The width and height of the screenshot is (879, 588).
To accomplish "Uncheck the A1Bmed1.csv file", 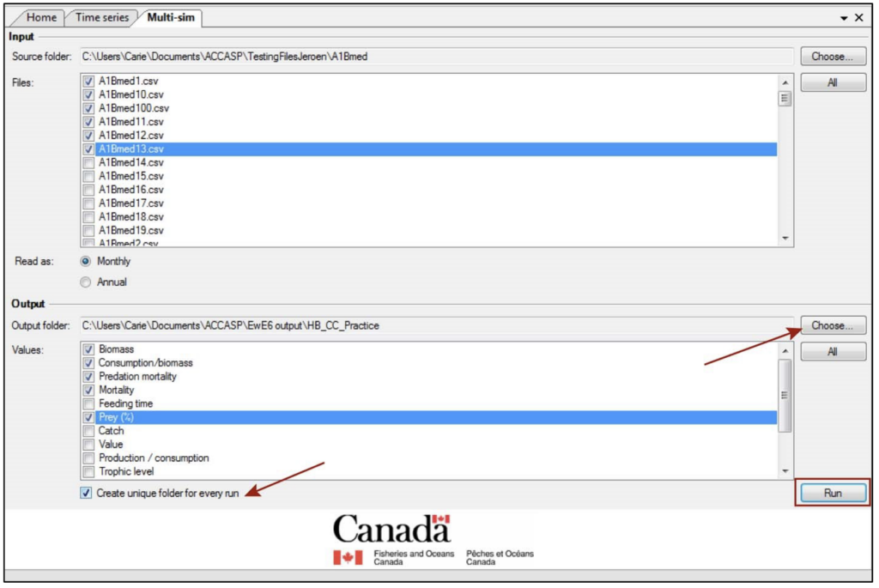I will coord(89,81).
